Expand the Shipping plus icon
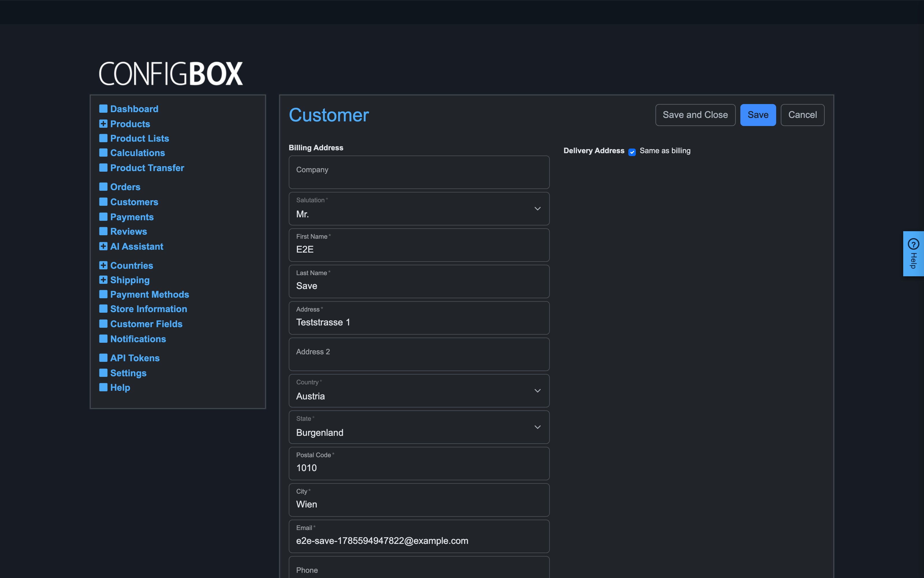The height and width of the screenshot is (578, 924). [x=103, y=280]
